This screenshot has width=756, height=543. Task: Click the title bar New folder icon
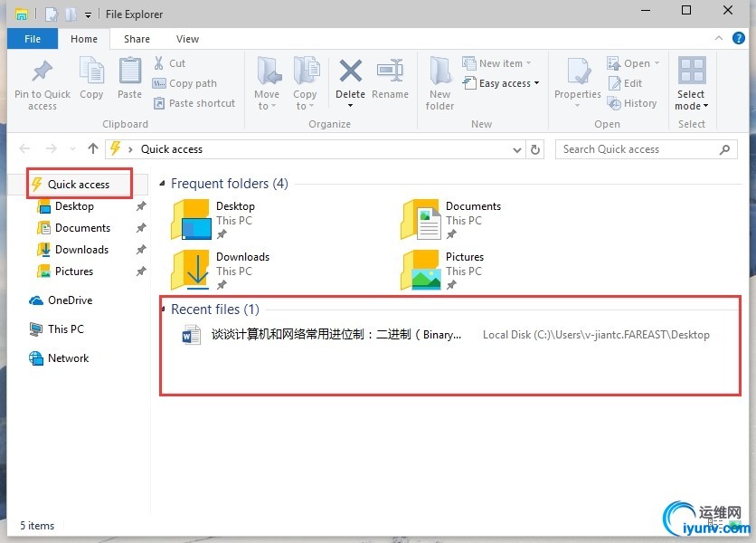(x=71, y=14)
